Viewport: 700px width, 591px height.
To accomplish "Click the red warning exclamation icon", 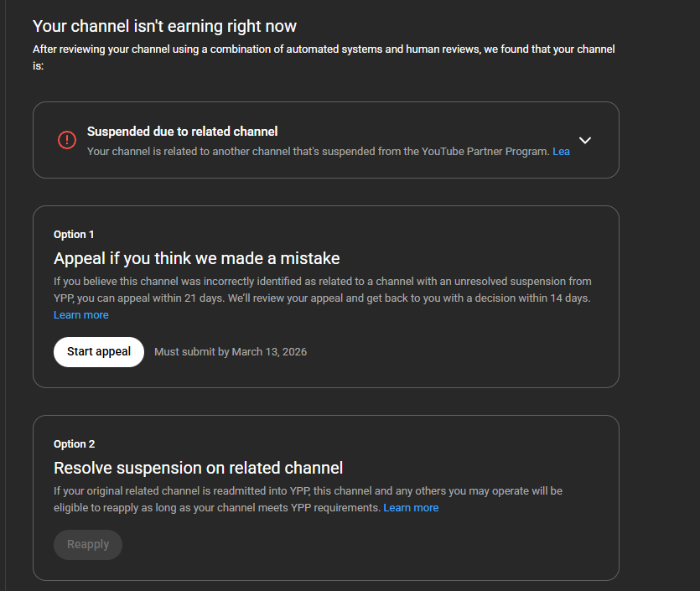I will tap(67, 140).
